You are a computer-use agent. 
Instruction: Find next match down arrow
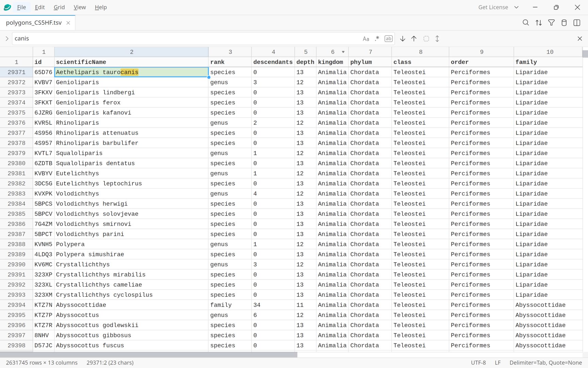(403, 39)
